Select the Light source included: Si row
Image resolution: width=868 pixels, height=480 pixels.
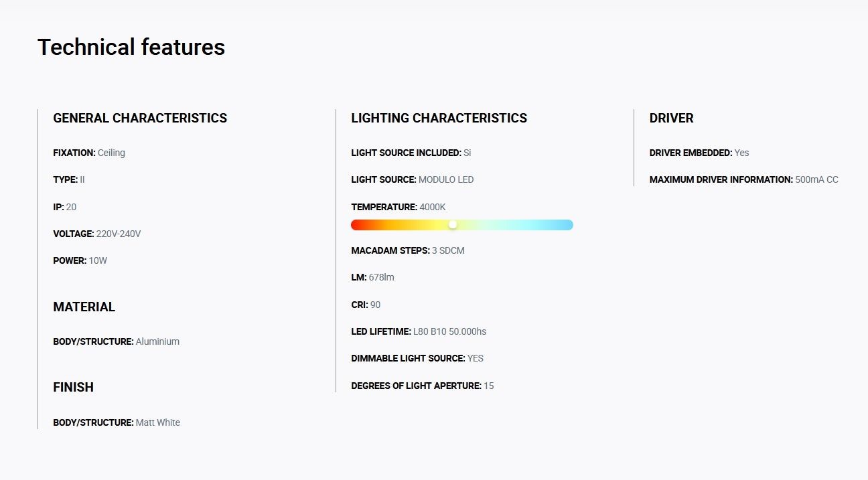[411, 153]
